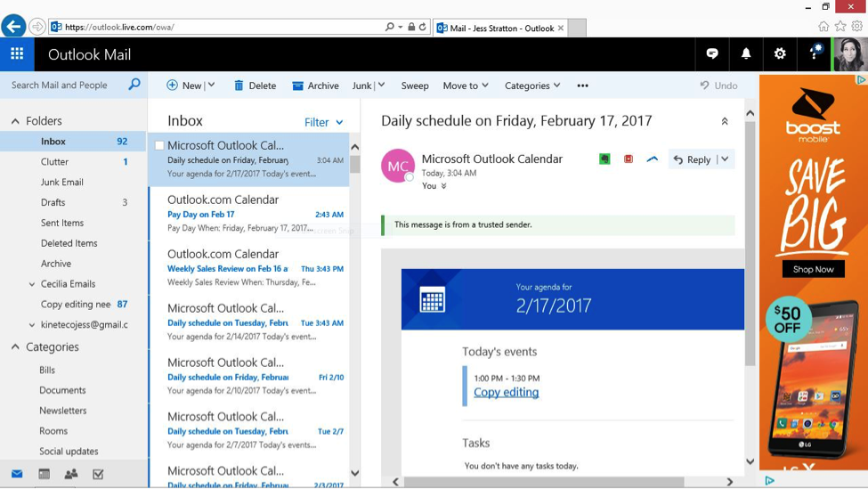The height and width of the screenshot is (489, 868).
Task: Open the Skype chat icon in header
Action: (x=712, y=54)
